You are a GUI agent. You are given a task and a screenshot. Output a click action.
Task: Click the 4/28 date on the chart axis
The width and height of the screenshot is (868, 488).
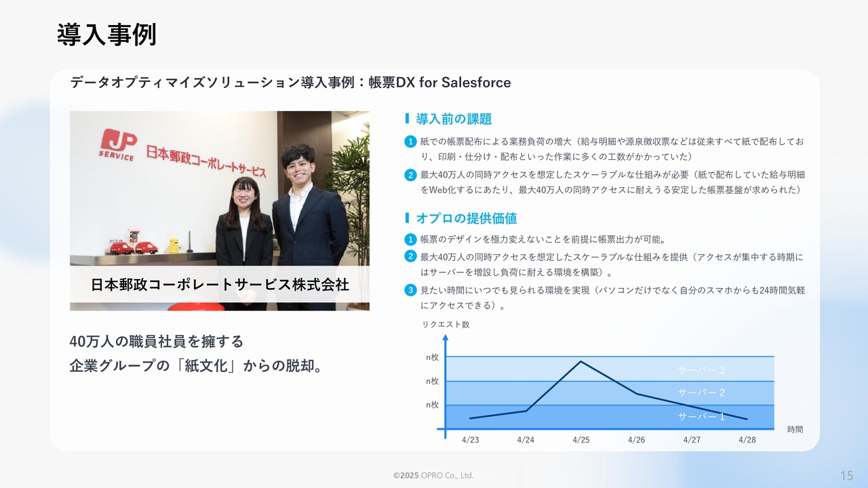coord(747,440)
